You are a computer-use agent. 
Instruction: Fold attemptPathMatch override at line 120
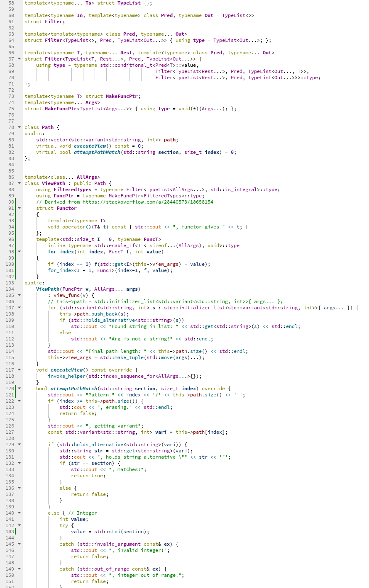(x=19, y=389)
